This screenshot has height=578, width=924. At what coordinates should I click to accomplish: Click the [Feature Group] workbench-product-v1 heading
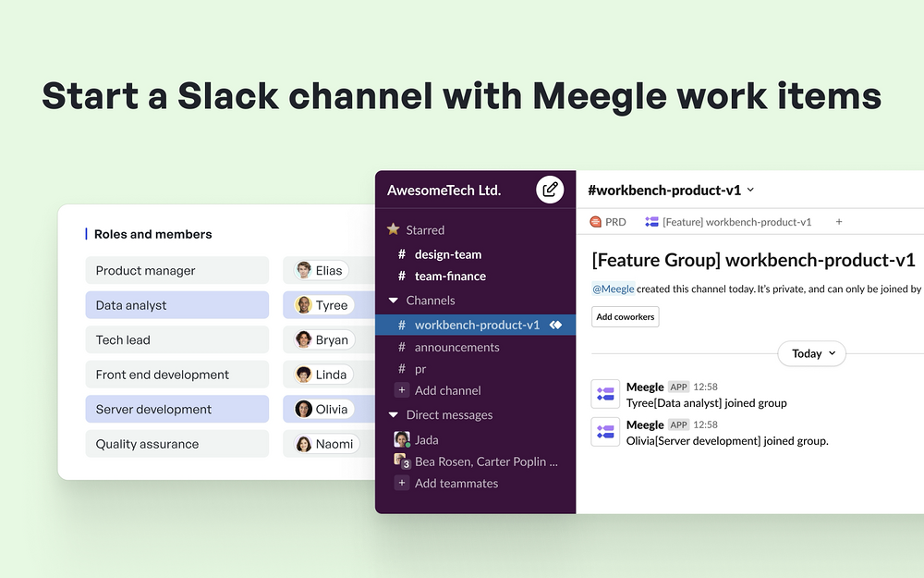click(x=753, y=260)
